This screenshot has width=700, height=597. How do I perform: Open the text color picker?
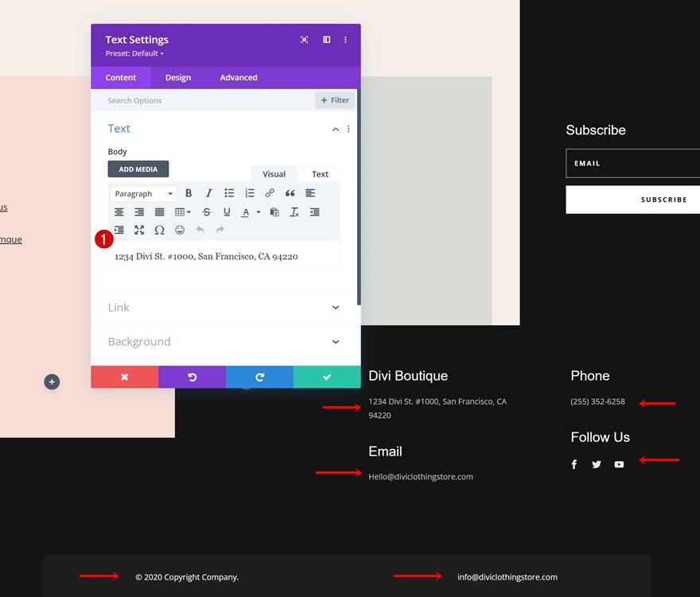click(x=247, y=212)
